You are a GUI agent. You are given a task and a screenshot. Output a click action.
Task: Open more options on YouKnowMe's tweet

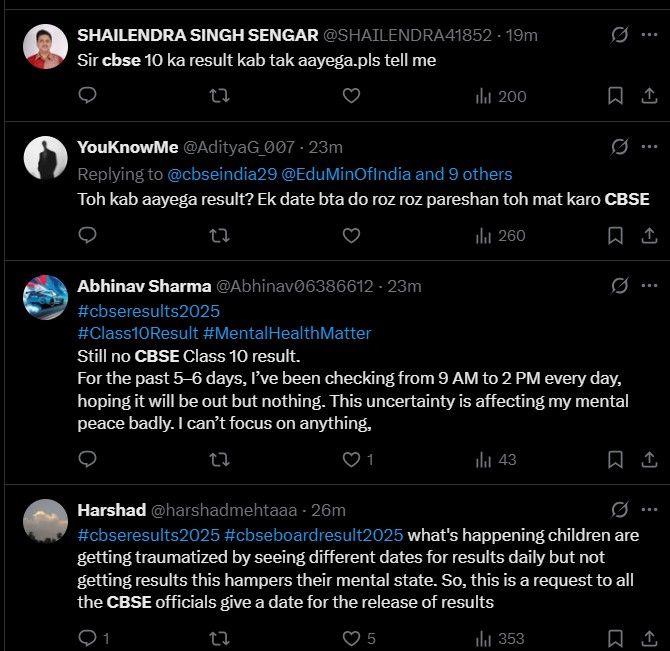648,147
